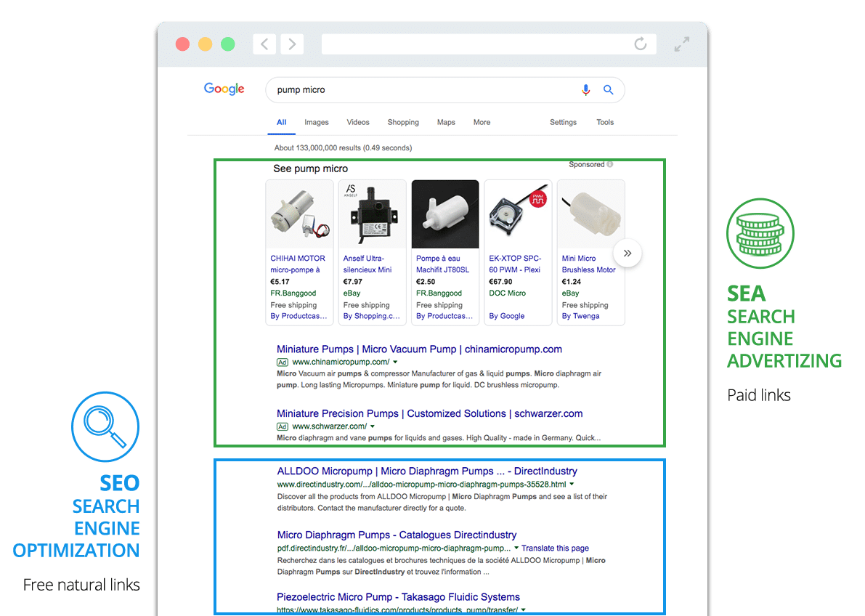Click the Google logo
The width and height of the screenshot is (865, 616).
click(x=224, y=89)
